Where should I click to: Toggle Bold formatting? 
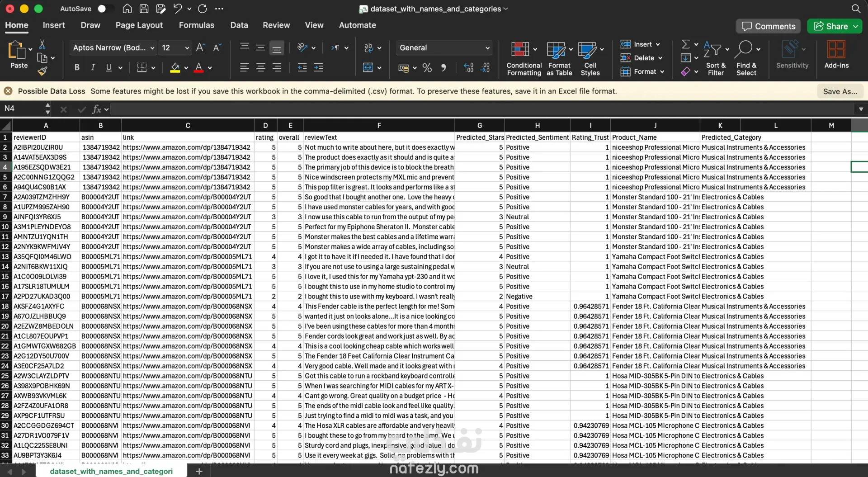click(77, 67)
